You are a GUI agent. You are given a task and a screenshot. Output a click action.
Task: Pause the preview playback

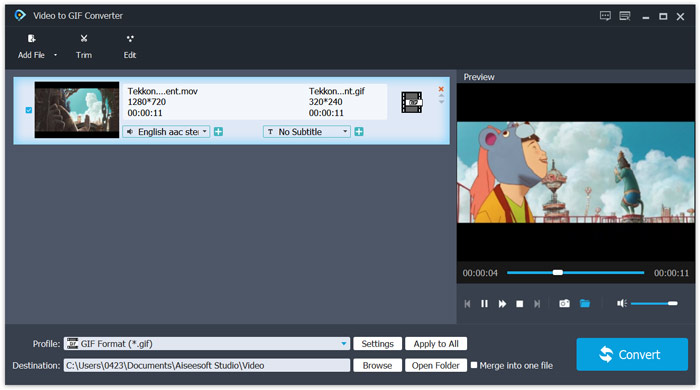(484, 304)
